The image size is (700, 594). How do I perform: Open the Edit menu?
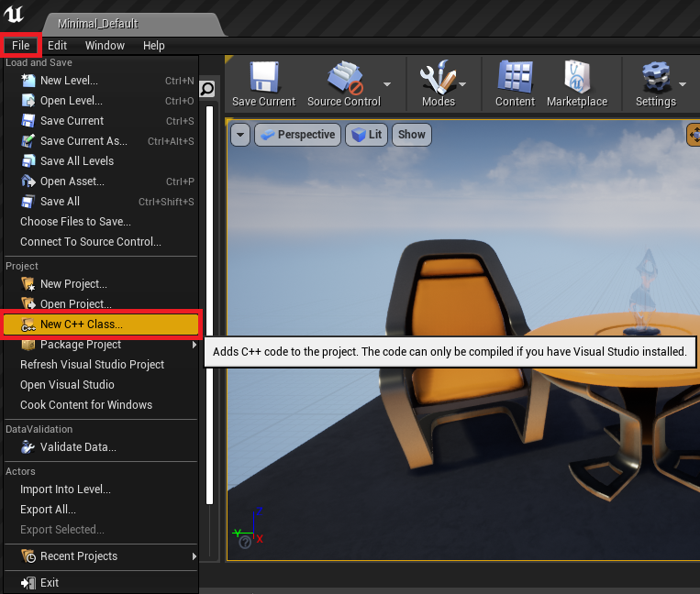57,46
